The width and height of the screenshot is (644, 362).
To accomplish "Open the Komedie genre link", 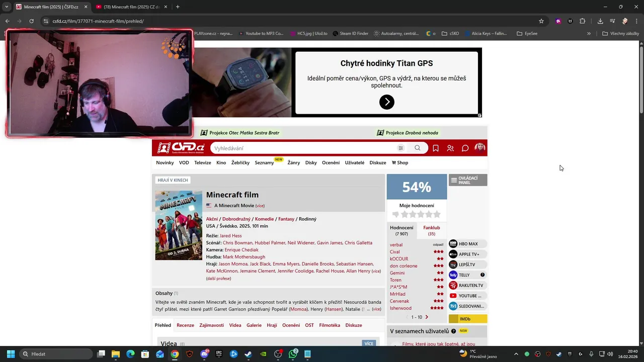I will (264, 219).
